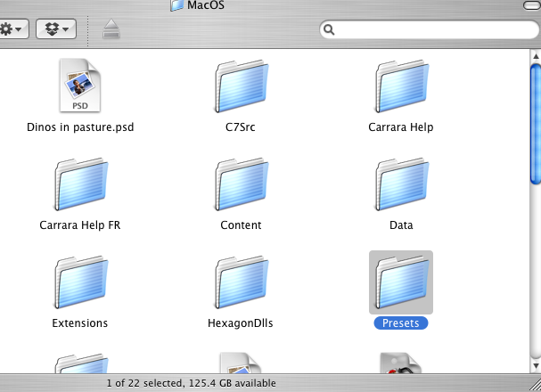
Task: Click the scrollbar down arrow
Action: [536, 365]
